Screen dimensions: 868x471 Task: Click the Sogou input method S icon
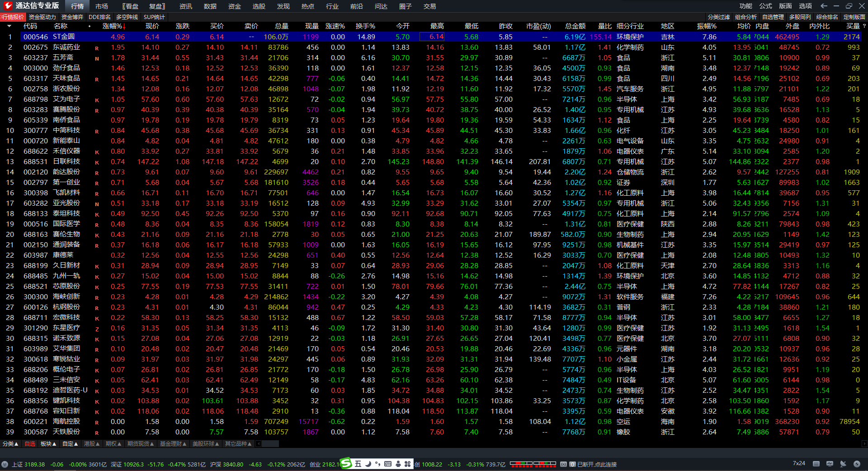346,463
